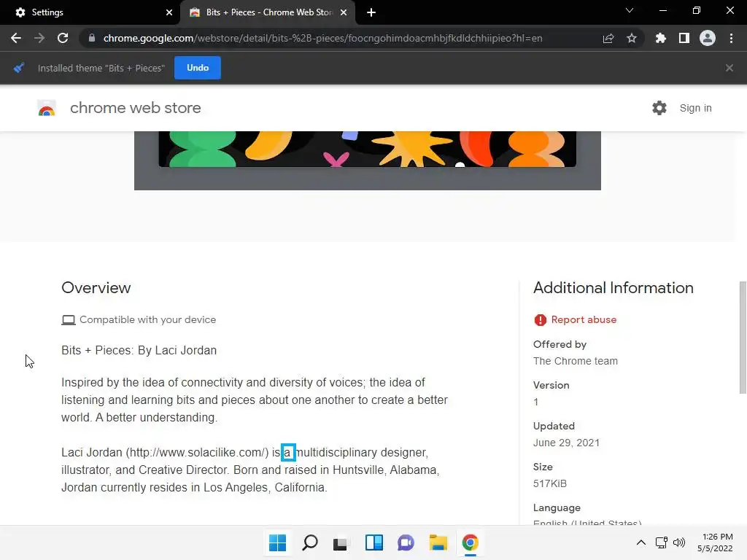Open the network status icon
747x560 pixels.
click(x=661, y=542)
